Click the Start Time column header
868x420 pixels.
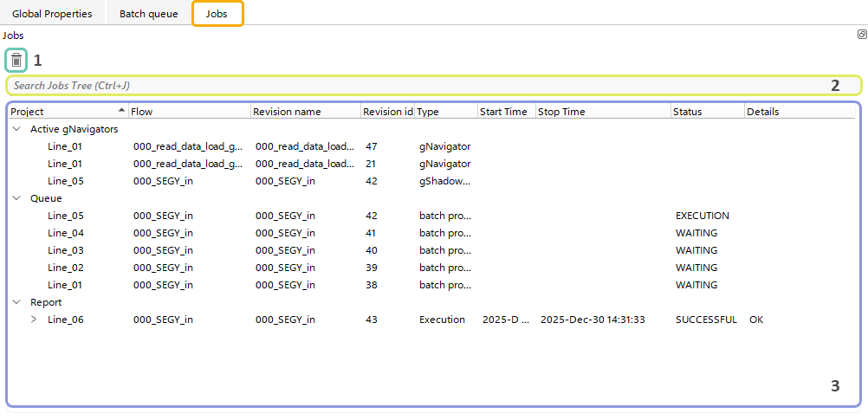pos(503,112)
